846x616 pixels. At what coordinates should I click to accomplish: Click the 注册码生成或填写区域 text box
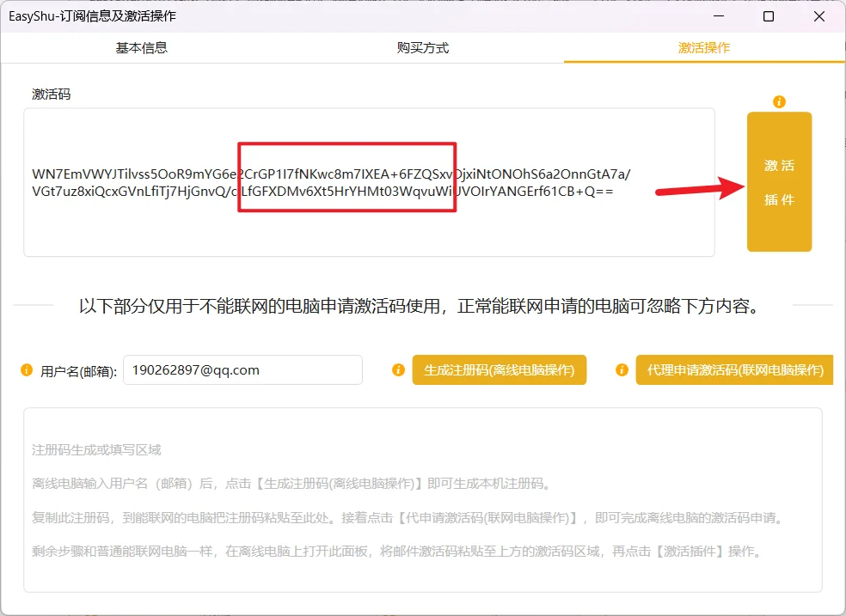(423, 500)
